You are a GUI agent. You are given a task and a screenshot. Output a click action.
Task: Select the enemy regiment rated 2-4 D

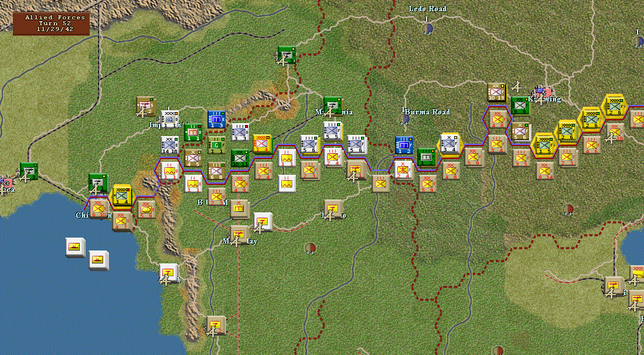(x=263, y=171)
